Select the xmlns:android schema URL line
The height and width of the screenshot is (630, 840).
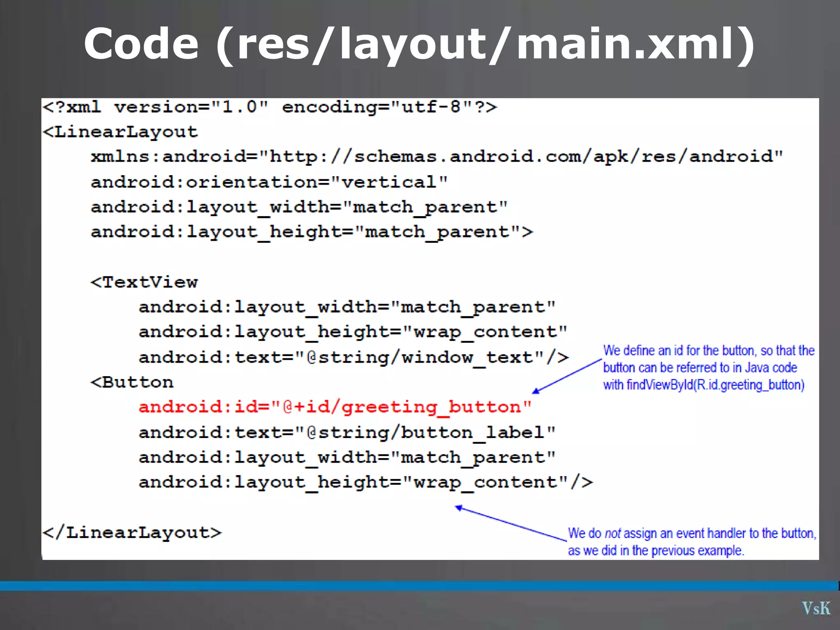coord(437,157)
